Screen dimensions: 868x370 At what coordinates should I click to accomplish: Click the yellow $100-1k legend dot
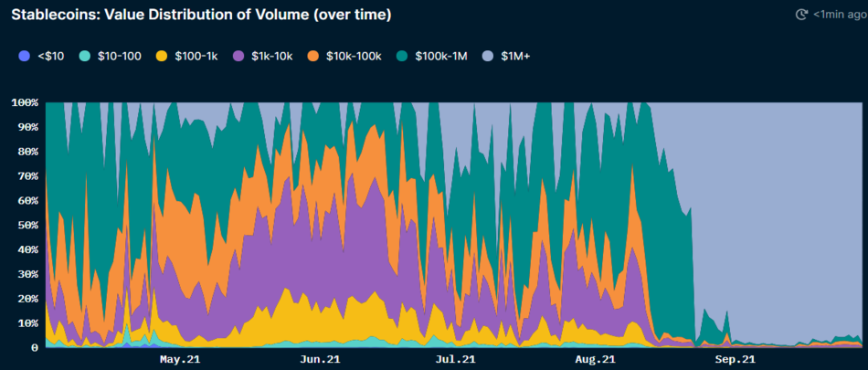tap(161, 57)
